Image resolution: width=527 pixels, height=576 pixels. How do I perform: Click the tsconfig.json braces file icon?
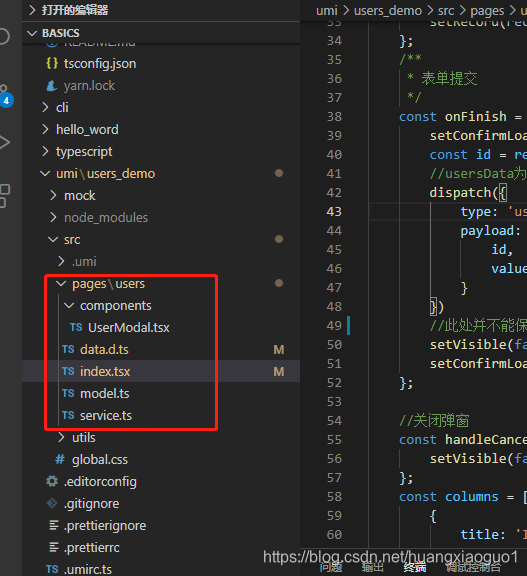[52, 63]
